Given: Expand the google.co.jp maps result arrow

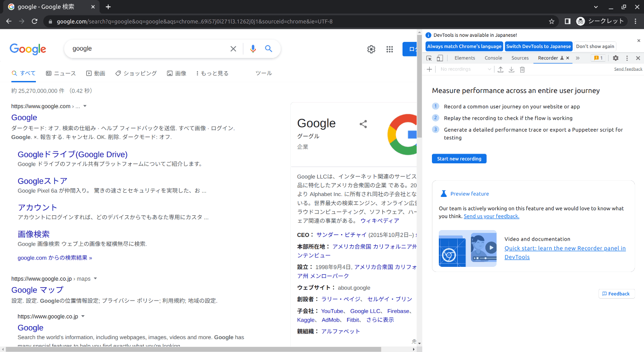Looking at the screenshot, I should [95, 279].
